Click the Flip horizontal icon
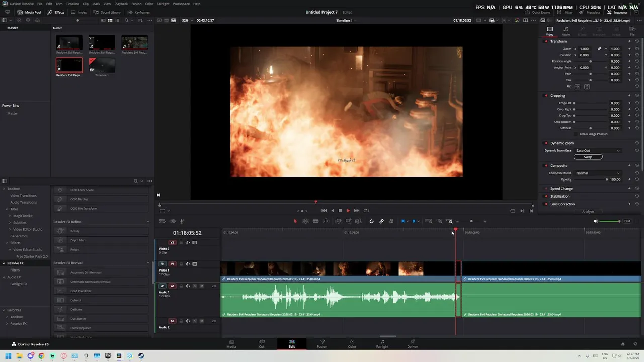 pos(577,87)
